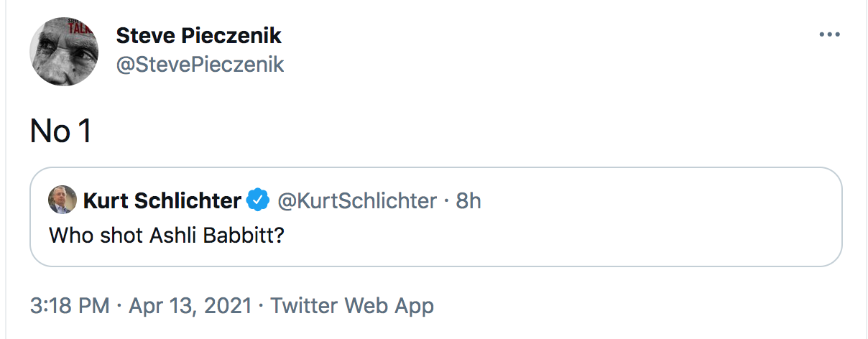Open Kurt Schlichter's name in quoted tweet
868x339 pixels.
(x=162, y=200)
